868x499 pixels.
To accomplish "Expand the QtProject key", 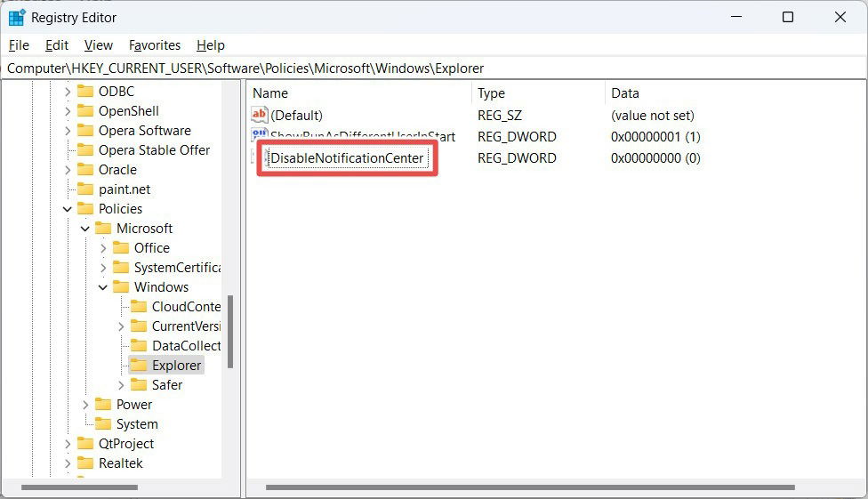I will 68,444.
